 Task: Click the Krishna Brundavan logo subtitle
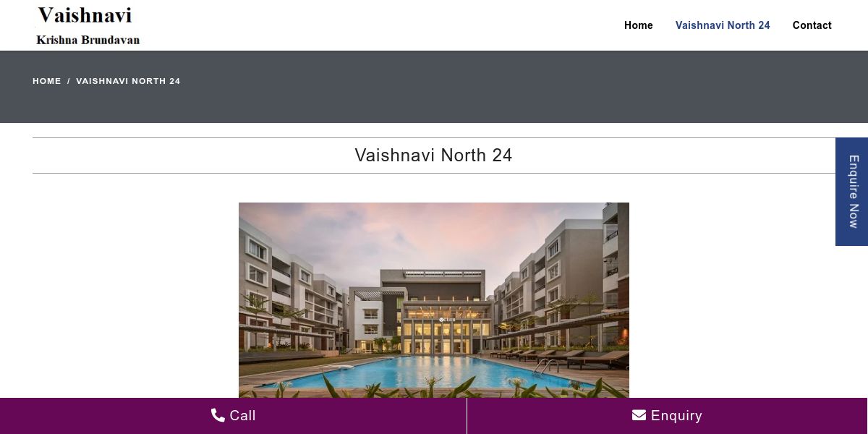88,40
